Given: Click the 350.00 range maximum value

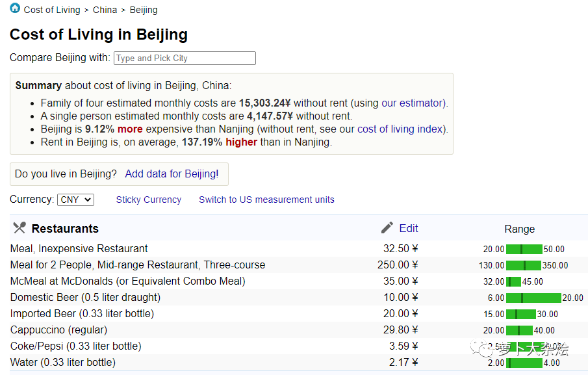Looking at the screenshot, I should point(555,266).
